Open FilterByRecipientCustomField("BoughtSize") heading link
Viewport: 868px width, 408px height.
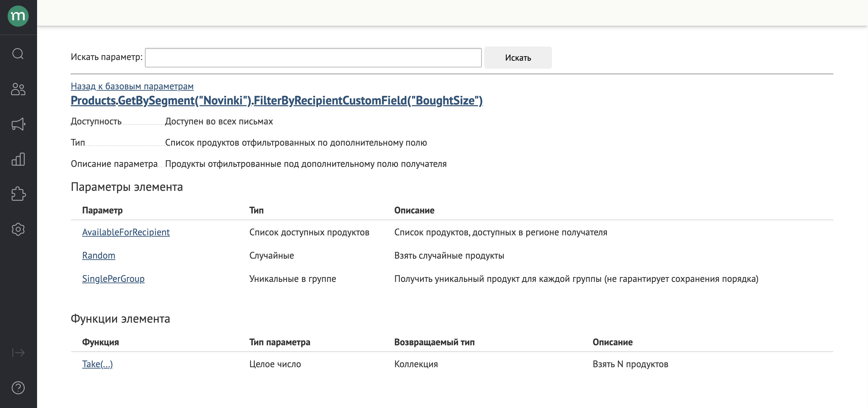[x=368, y=100]
